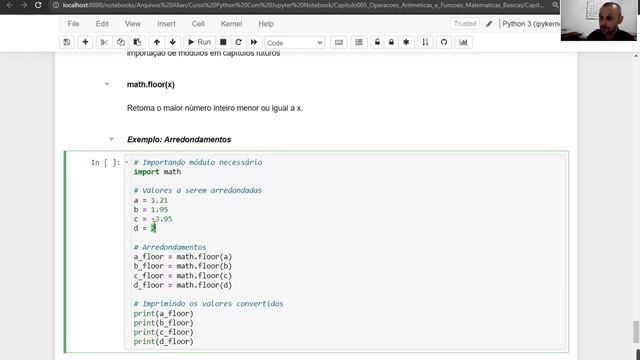Click the bar chart toolbar icon

click(463, 42)
